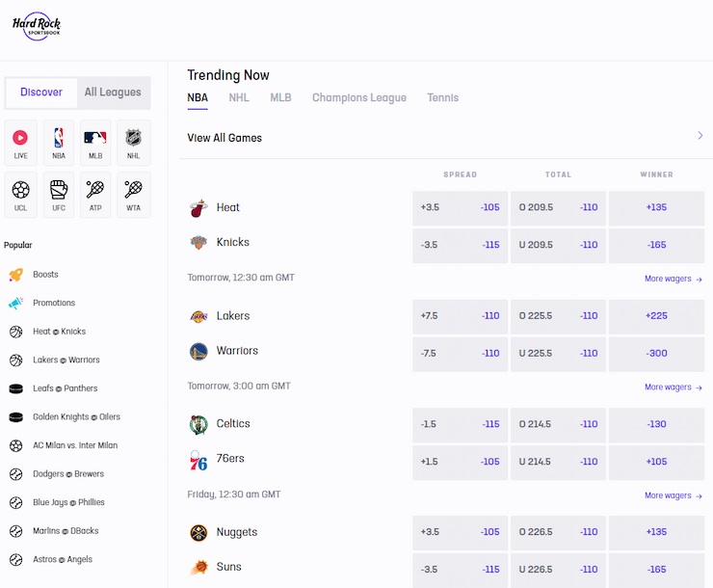Screen dimensions: 713x588
Task: Pick Over 209.5 total at -110
Action: [559, 208]
